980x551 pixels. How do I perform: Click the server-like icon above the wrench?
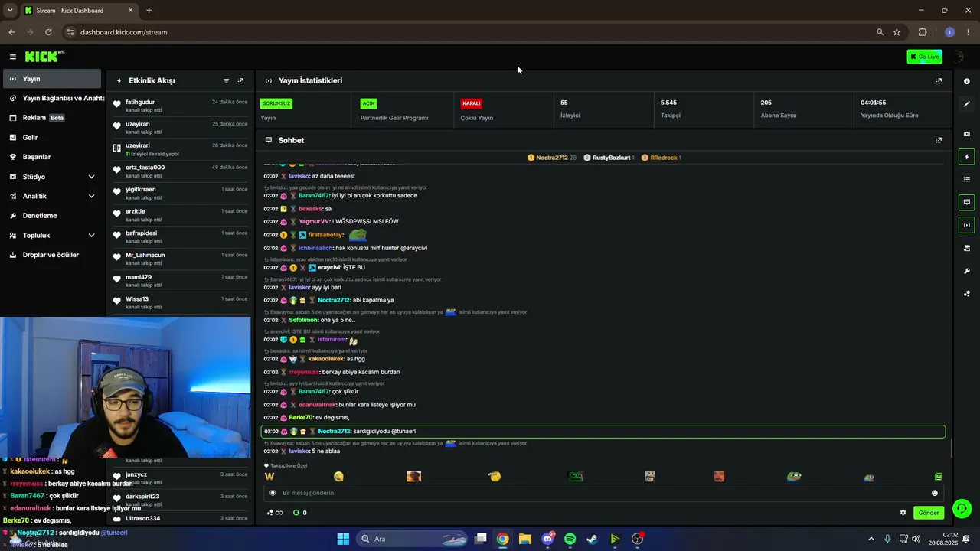click(x=966, y=248)
